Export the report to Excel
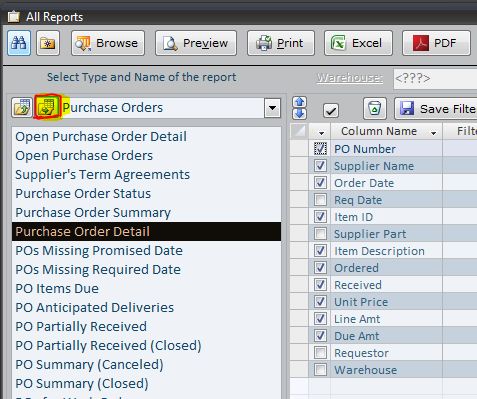Screen dimensions: 477x399 click(358, 43)
